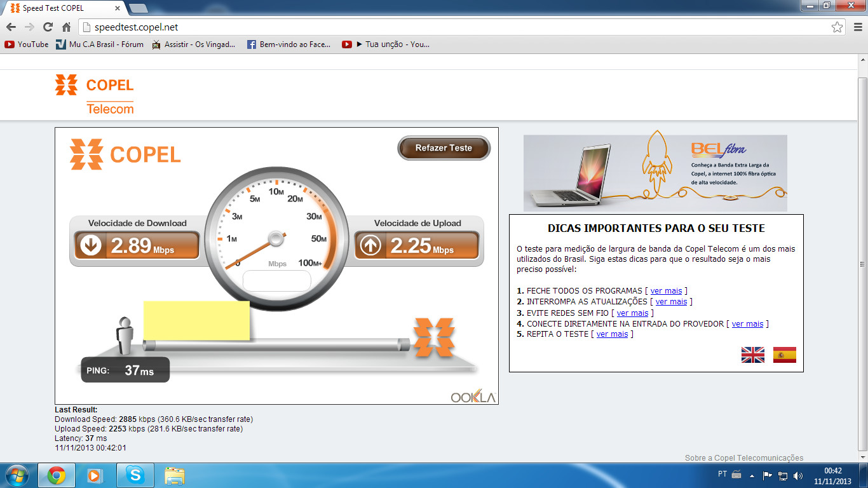868x488 pixels.
Task: Open 'ver mais' for Feche Todos os Programas
Action: 666,291
